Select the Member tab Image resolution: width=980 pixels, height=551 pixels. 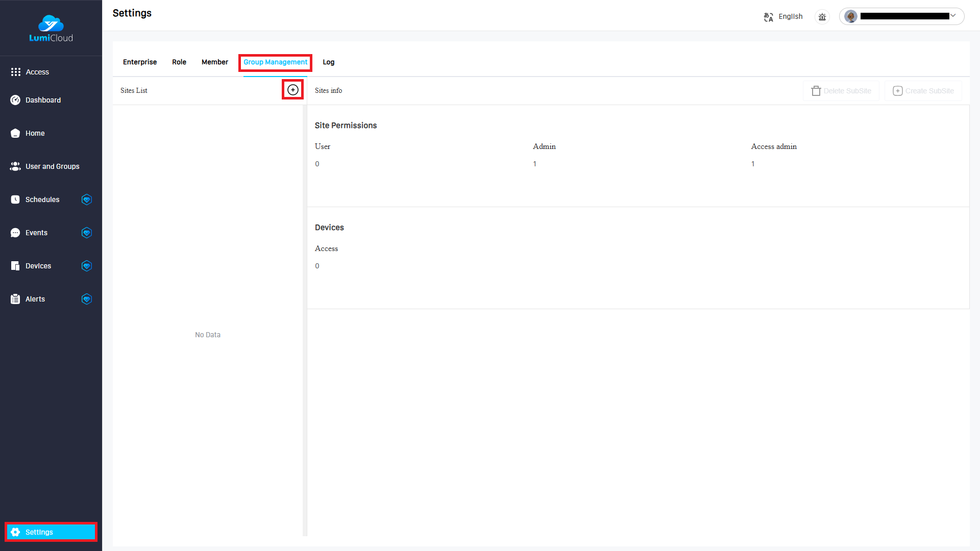pos(215,62)
